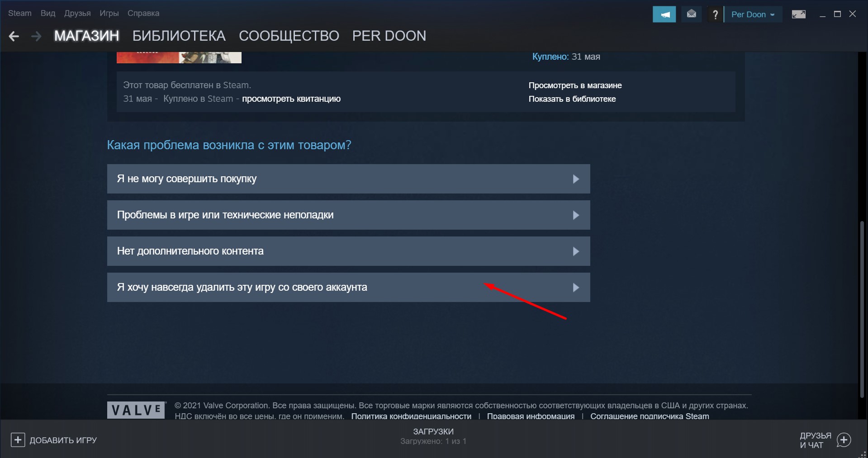Open the Steam menu
The width and height of the screenshot is (868, 458).
20,13
